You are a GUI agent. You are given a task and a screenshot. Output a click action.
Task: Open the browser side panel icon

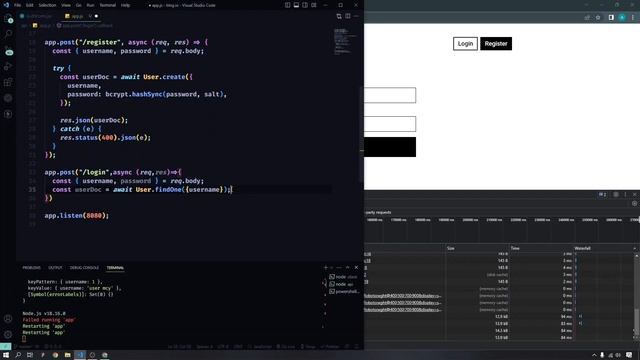[611, 18]
